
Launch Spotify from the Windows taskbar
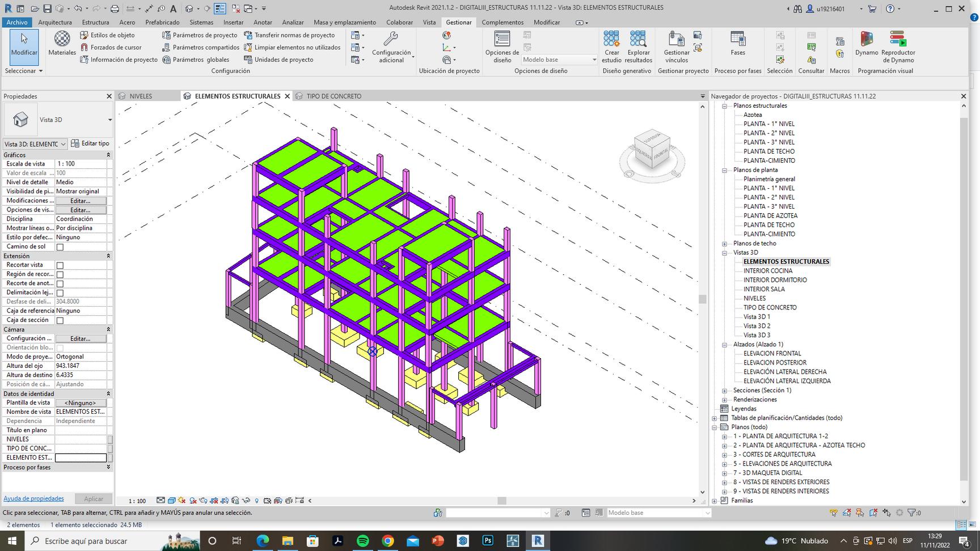point(363,541)
